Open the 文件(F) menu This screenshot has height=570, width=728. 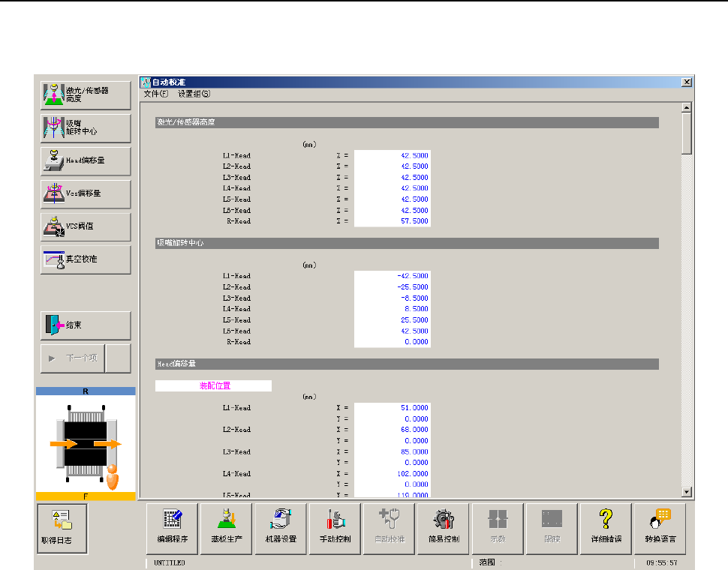tap(156, 94)
